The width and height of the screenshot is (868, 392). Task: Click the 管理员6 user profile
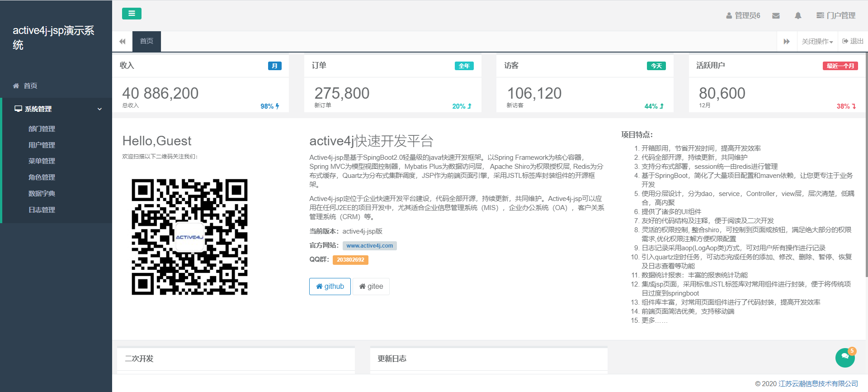point(743,15)
